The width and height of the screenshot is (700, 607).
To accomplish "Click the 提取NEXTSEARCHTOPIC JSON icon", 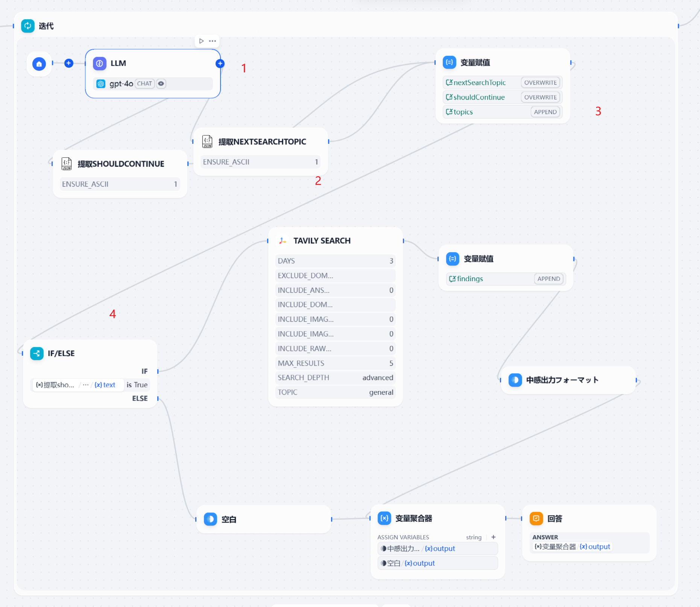I will click(x=207, y=142).
